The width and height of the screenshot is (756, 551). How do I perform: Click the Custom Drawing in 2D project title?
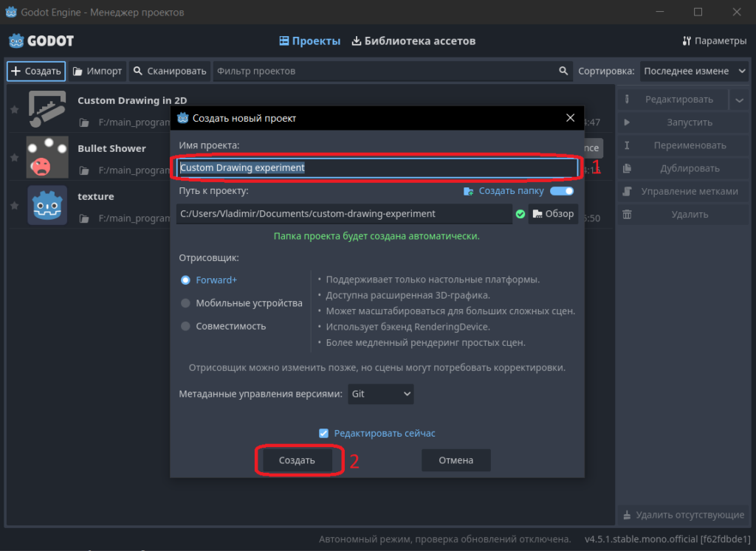pyautogui.click(x=132, y=100)
